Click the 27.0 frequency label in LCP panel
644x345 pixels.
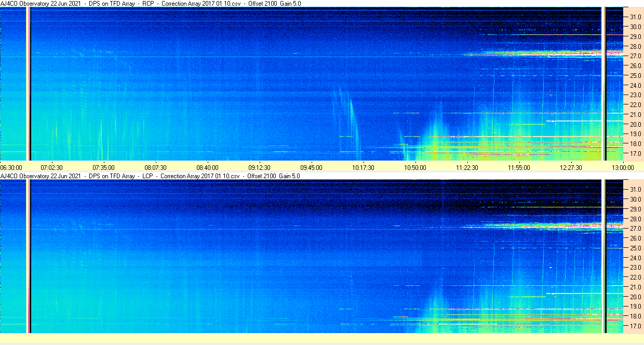click(x=635, y=229)
